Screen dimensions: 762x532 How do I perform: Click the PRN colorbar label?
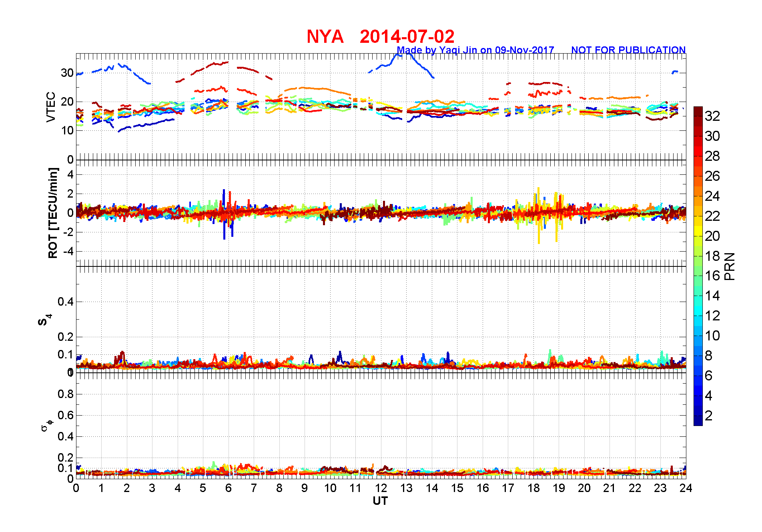(730, 266)
